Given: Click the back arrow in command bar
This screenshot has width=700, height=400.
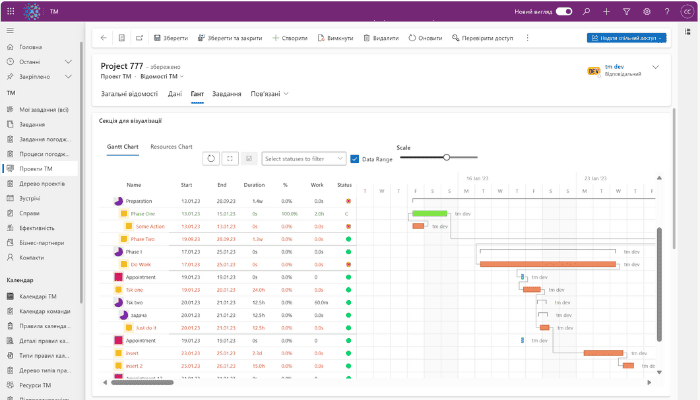Looking at the screenshot, I should [103, 38].
